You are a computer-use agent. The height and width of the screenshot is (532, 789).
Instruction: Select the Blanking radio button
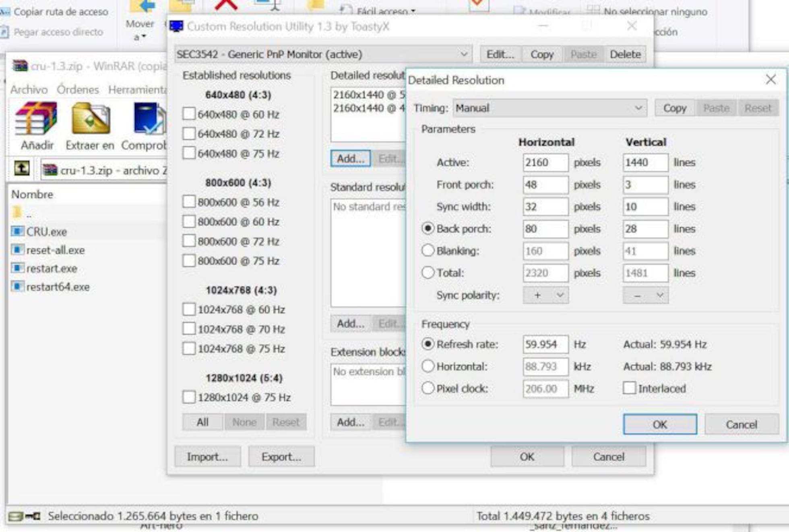[428, 251]
